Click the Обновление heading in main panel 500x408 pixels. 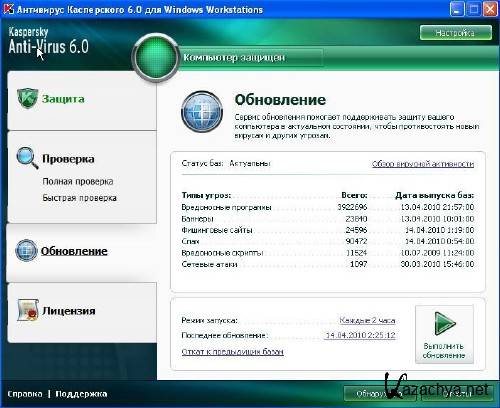280,100
